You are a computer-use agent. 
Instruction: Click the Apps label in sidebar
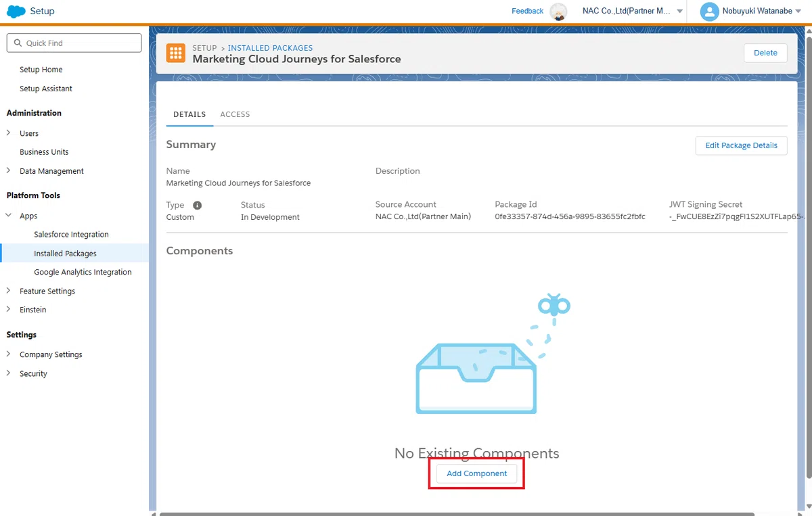tap(28, 216)
